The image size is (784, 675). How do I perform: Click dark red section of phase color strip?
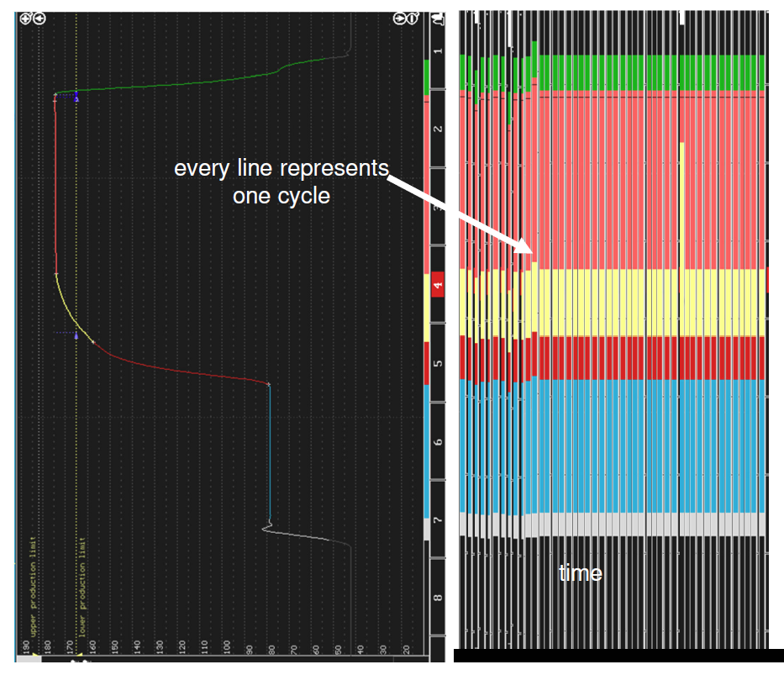coord(427,363)
